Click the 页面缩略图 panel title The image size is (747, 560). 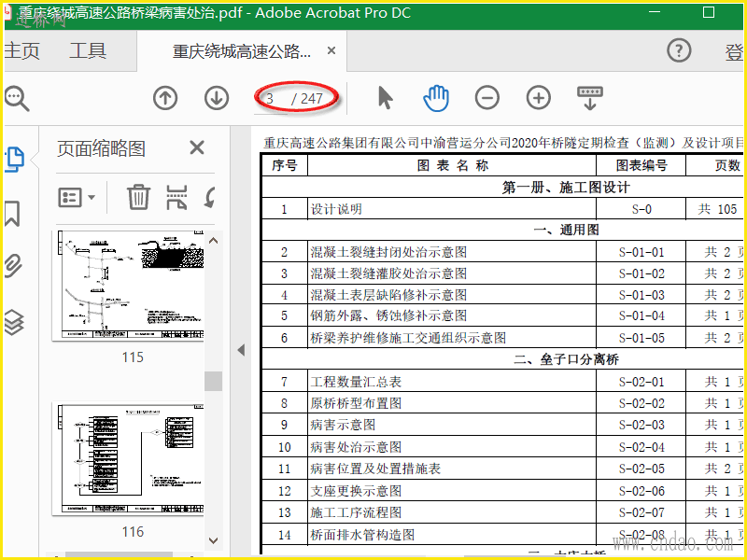(x=101, y=148)
